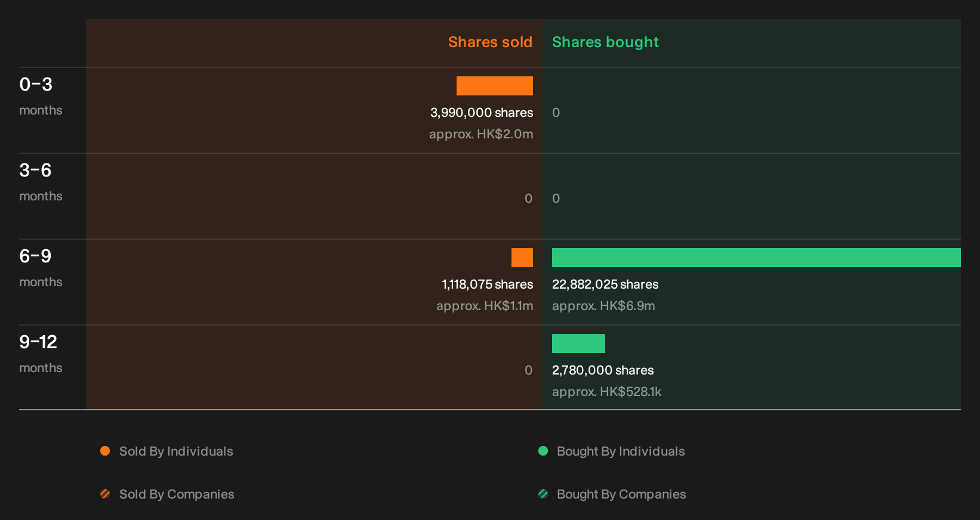980x520 pixels.
Task: Click the striped Sold By Companies legend icon
Action: [x=105, y=494]
